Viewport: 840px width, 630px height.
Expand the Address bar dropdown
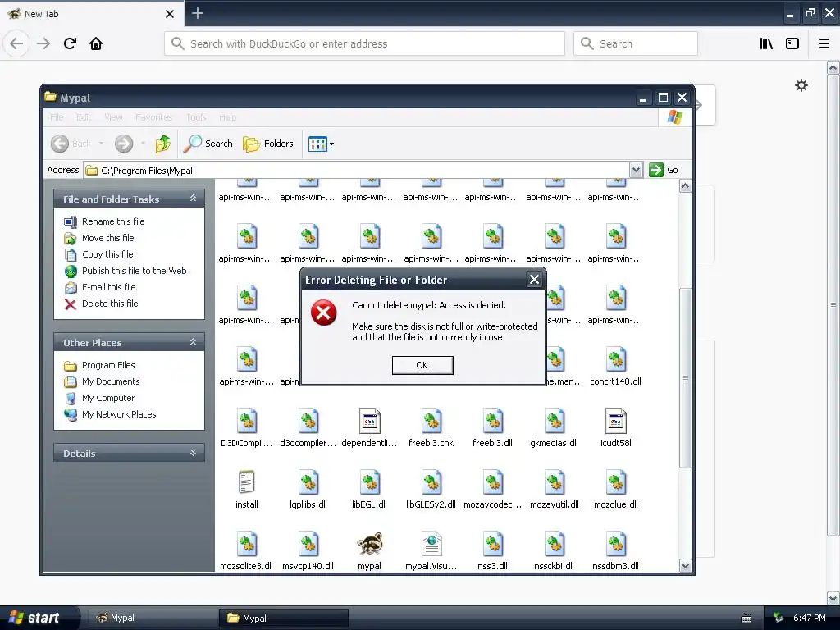point(636,171)
